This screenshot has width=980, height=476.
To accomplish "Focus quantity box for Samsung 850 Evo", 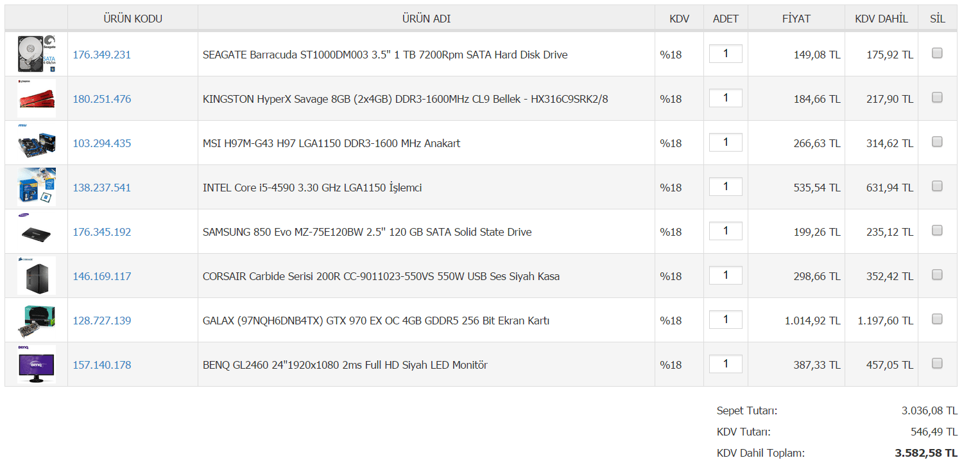I will [726, 231].
